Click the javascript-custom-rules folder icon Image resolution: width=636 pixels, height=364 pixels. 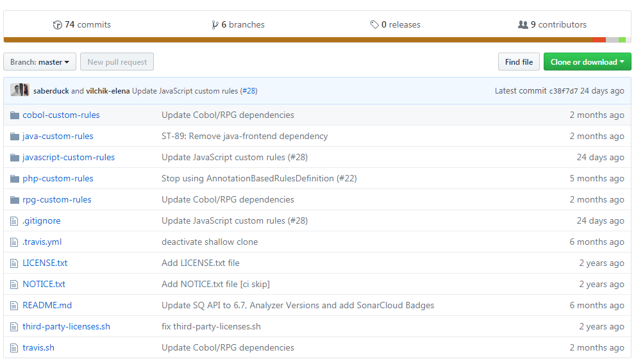tap(15, 158)
